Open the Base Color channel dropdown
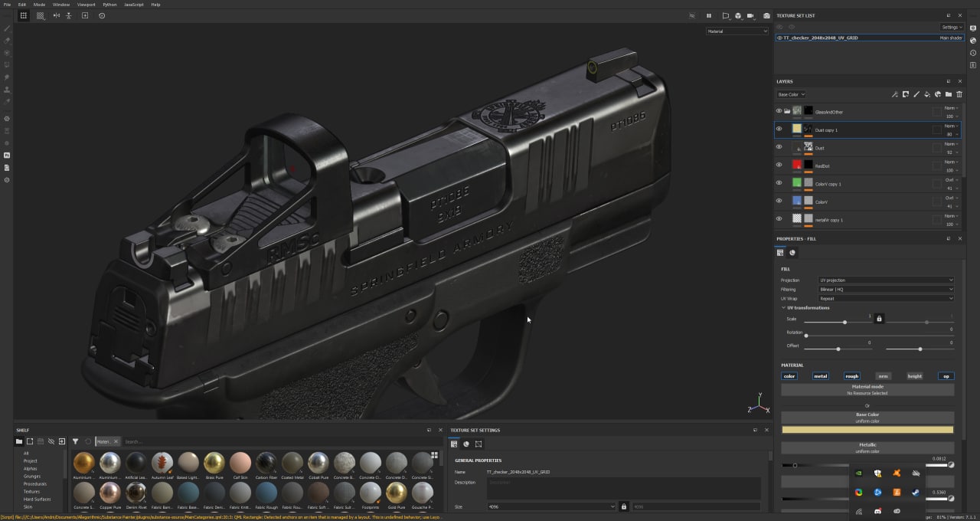The height and width of the screenshot is (521, 980). pos(791,94)
